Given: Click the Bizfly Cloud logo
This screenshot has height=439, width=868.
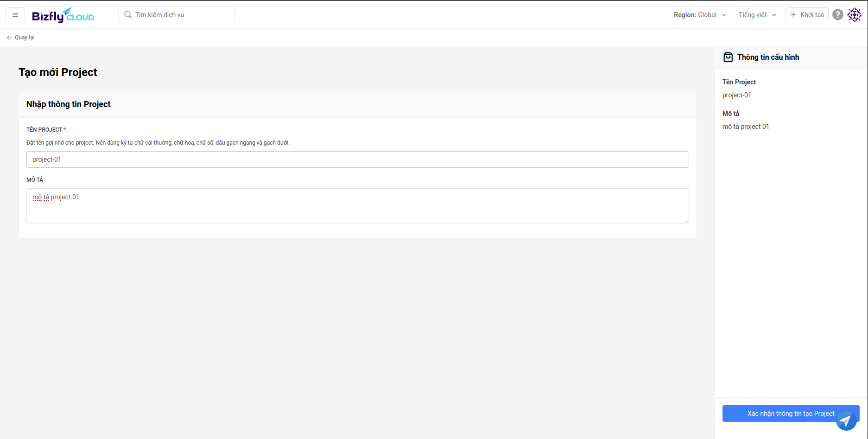Looking at the screenshot, I should 63,15.
